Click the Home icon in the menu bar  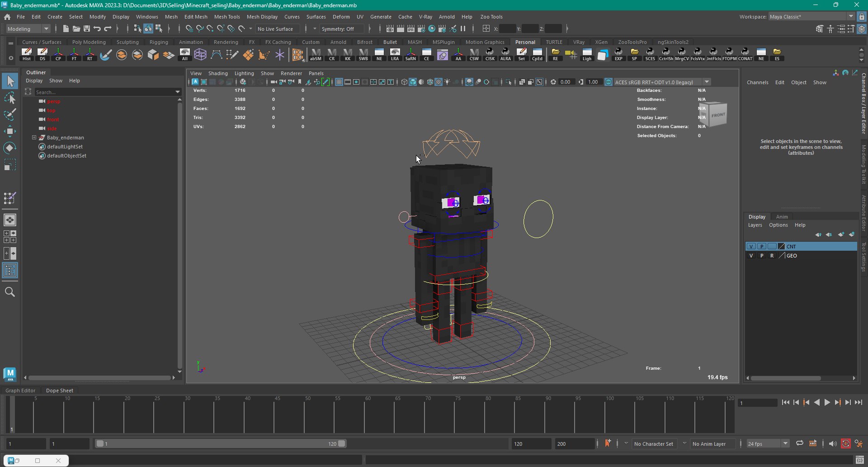(7, 17)
